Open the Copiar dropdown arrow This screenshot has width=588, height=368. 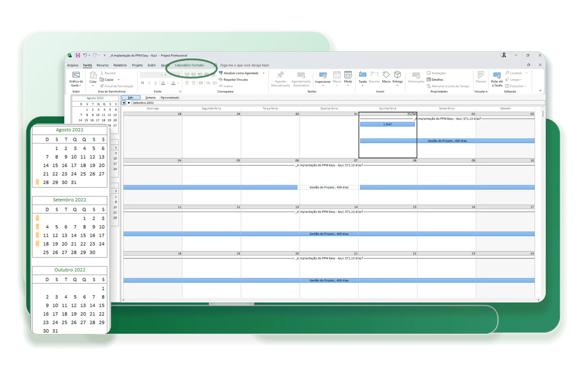(x=119, y=79)
